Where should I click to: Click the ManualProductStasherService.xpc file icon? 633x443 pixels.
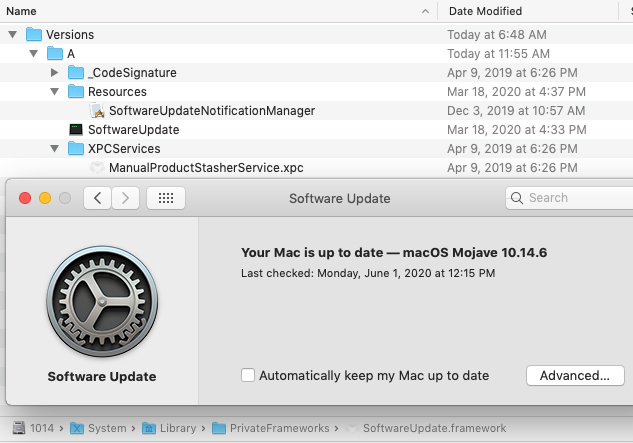(97, 167)
